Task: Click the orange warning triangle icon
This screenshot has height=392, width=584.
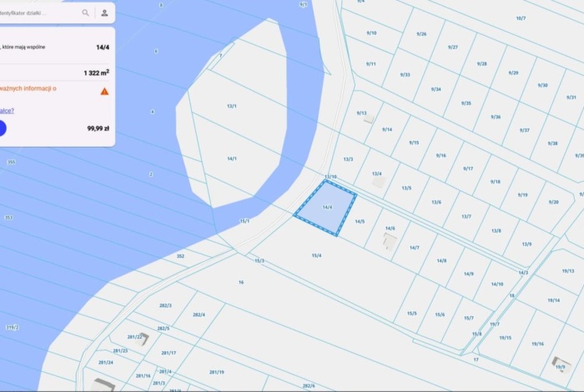Action: click(104, 91)
